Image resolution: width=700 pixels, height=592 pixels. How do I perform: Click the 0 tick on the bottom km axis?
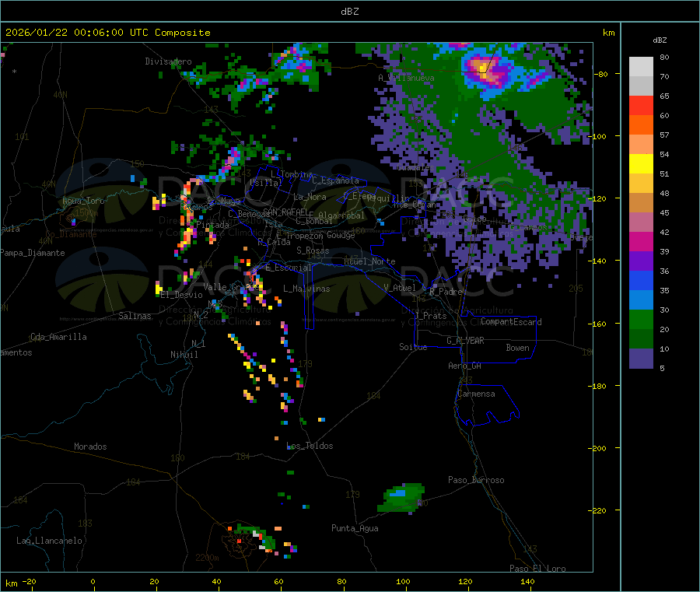click(x=93, y=582)
